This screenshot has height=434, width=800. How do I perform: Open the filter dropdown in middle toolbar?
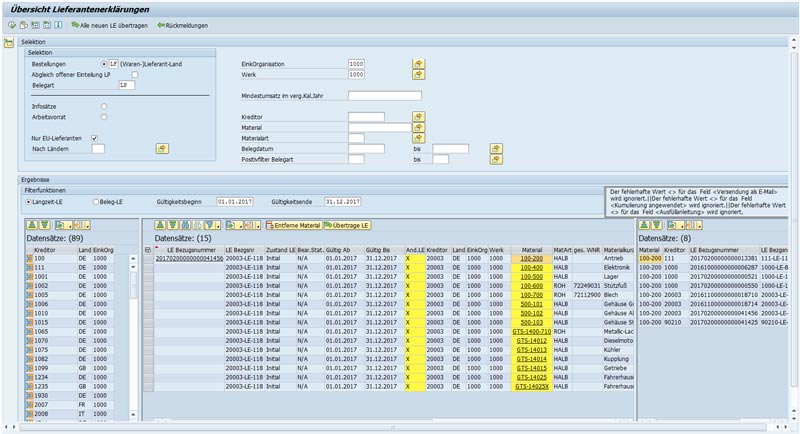(213, 225)
